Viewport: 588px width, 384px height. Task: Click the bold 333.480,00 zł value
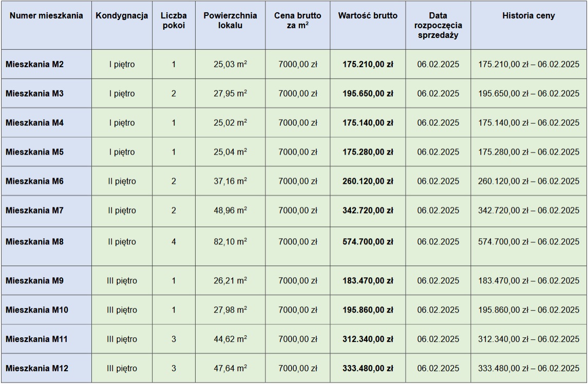coord(368,368)
